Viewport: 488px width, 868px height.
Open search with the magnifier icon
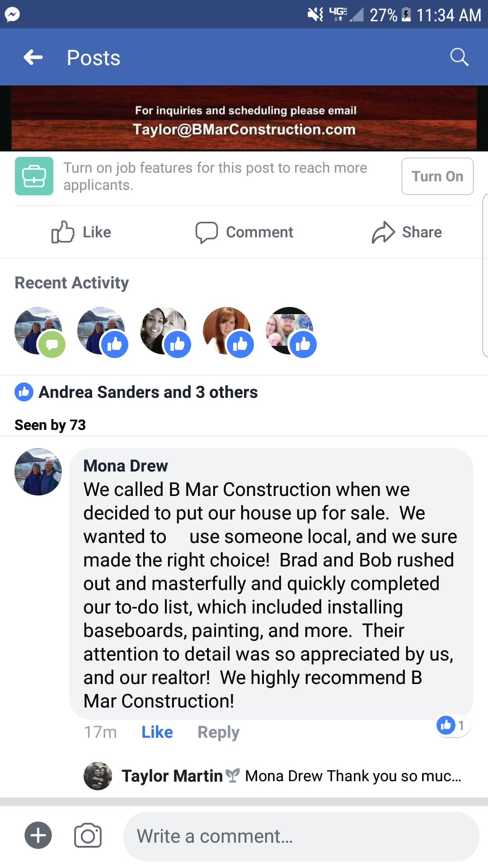[459, 57]
